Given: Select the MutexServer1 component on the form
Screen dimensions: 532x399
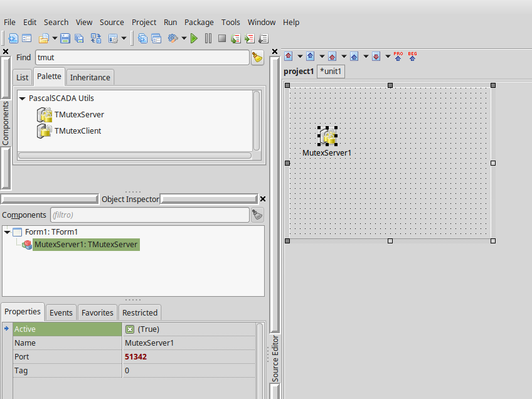Looking at the screenshot, I should pos(326,135).
